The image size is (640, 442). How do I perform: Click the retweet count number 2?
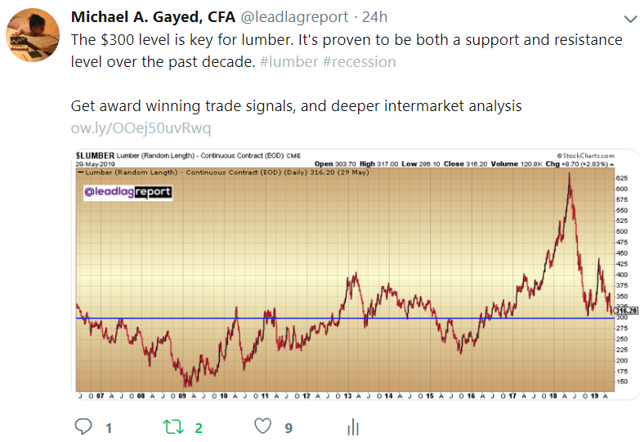(198, 428)
